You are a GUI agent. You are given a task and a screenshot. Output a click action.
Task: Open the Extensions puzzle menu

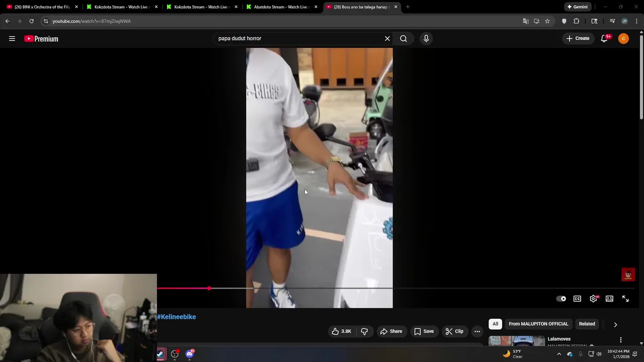point(577,21)
